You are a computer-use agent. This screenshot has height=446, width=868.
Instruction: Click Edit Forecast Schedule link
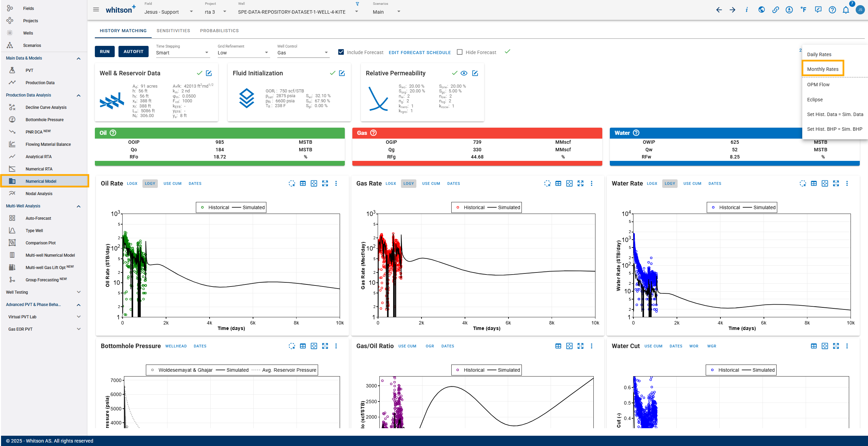(419, 52)
